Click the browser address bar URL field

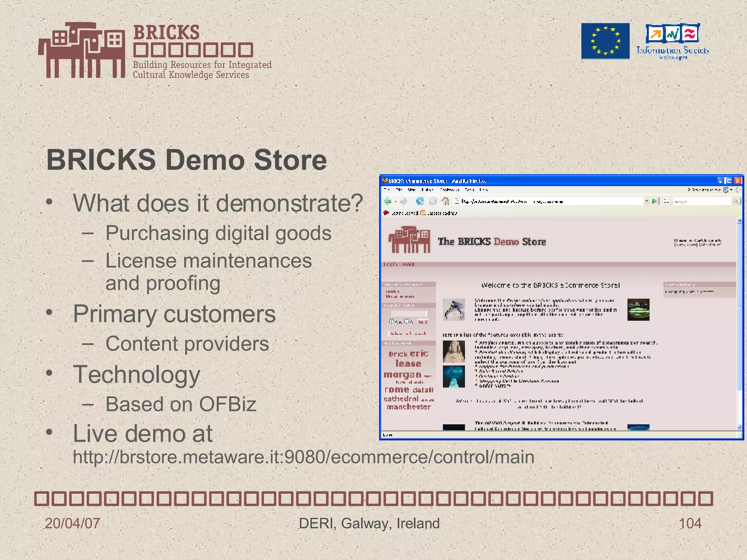click(549, 201)
